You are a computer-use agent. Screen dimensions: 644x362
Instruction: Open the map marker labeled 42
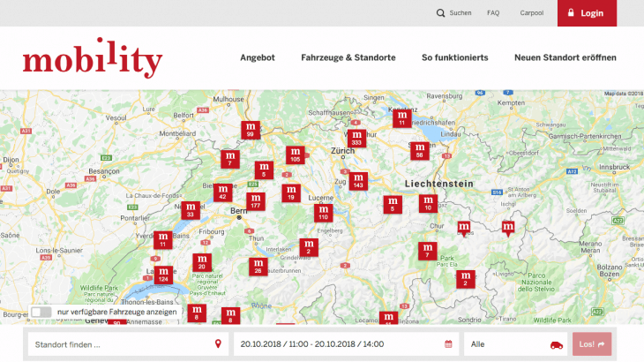point(222,192)
